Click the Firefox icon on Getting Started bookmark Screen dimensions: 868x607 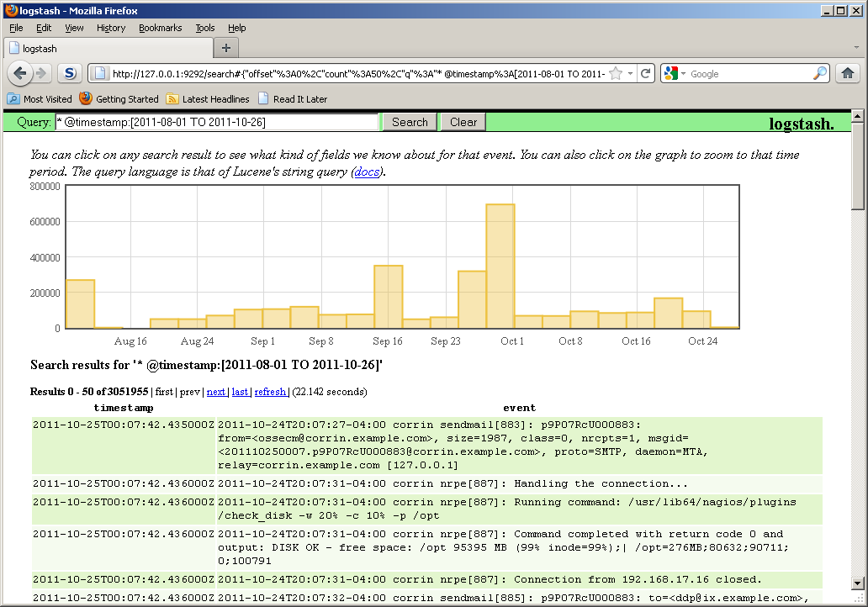84,98
